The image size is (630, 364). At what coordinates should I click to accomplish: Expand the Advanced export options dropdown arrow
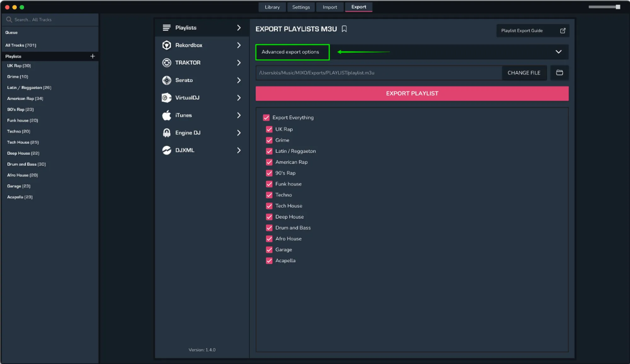pyautogui.click(x=558, y=52)
